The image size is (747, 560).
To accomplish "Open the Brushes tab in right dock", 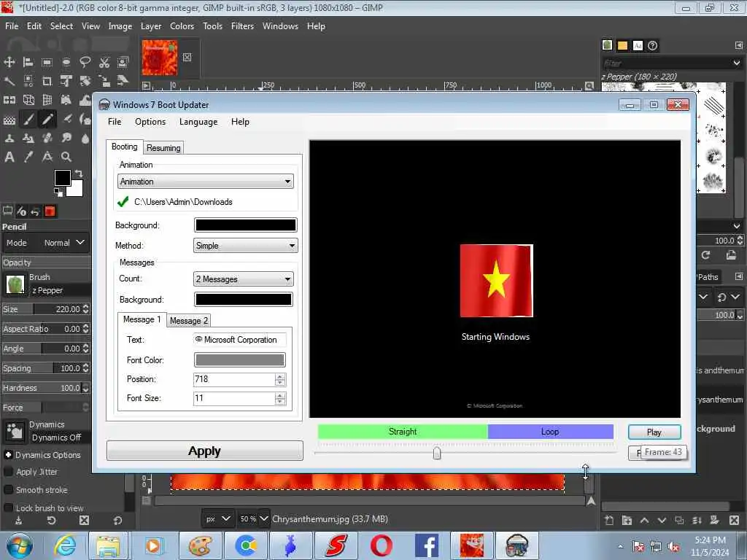I will point(607,45).
